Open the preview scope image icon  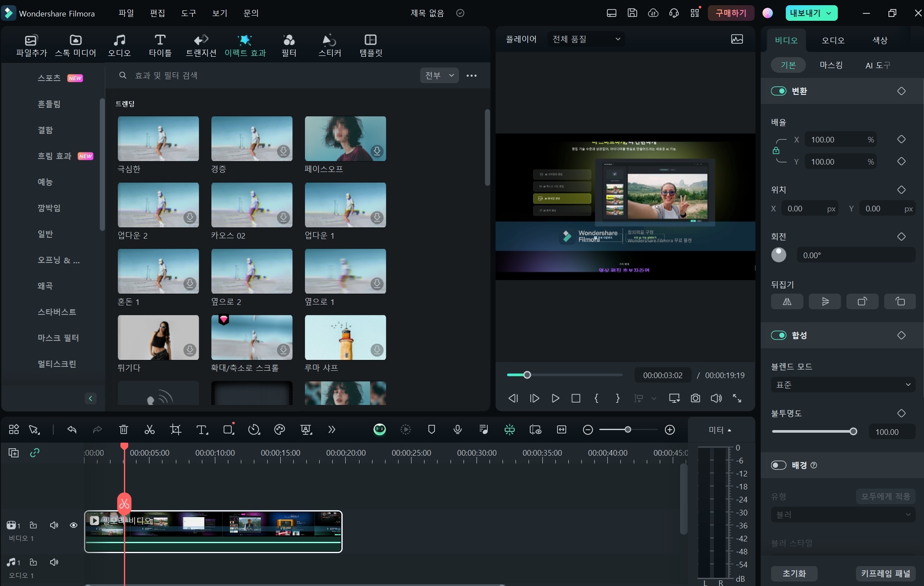pyautogui.click(x=737, y=39)
